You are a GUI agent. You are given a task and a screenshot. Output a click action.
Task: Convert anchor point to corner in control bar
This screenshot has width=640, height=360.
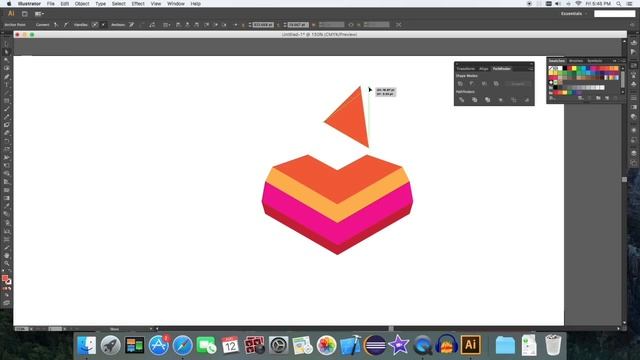point(56,25)
